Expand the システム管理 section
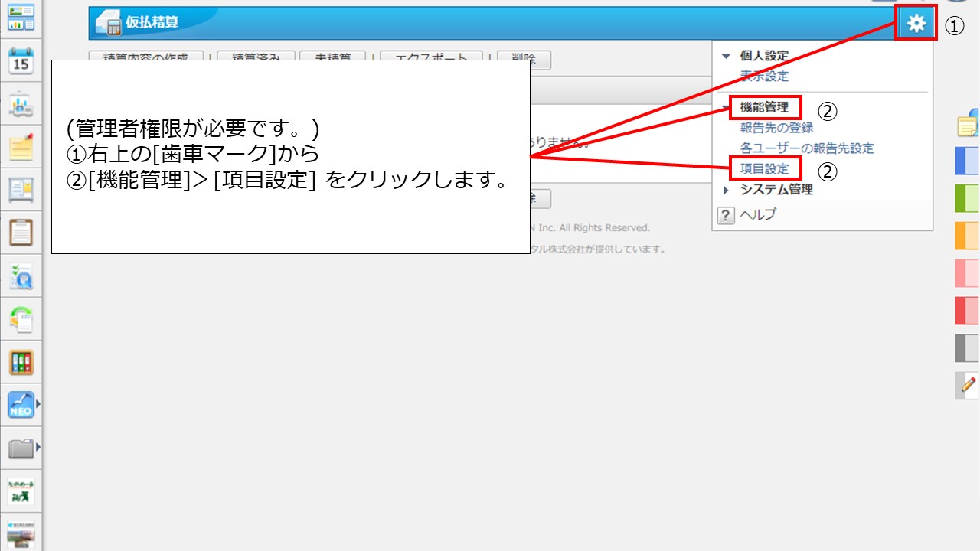This screenshot has width=980, height=551. [x=727, y=190]
